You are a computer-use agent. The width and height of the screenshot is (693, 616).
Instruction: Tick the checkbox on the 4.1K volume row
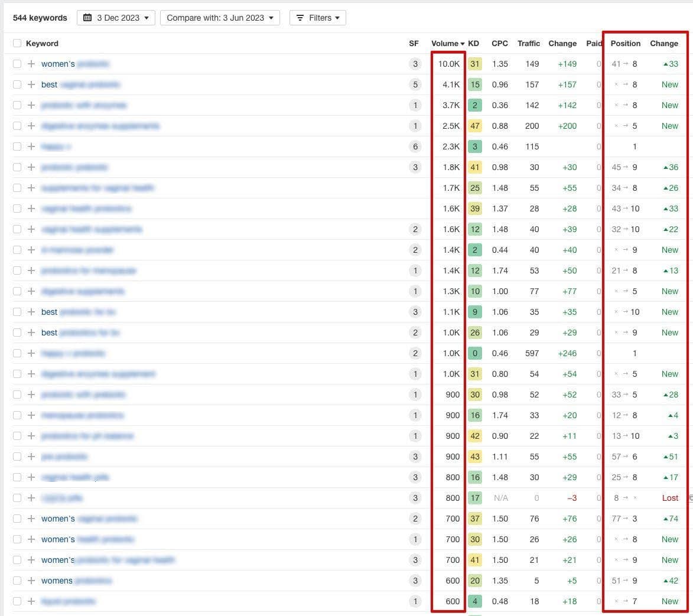(17, 84)
